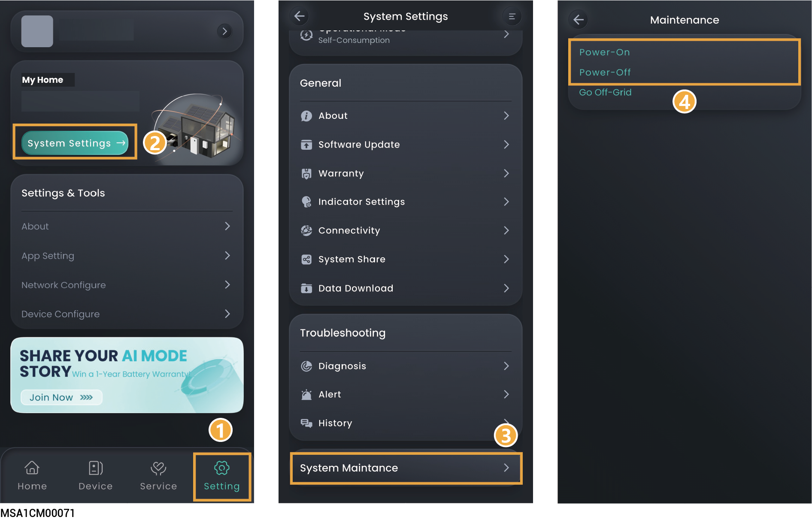Click the Software Update icon
Screen dimensions: 812x520
(x=306, y=145)
